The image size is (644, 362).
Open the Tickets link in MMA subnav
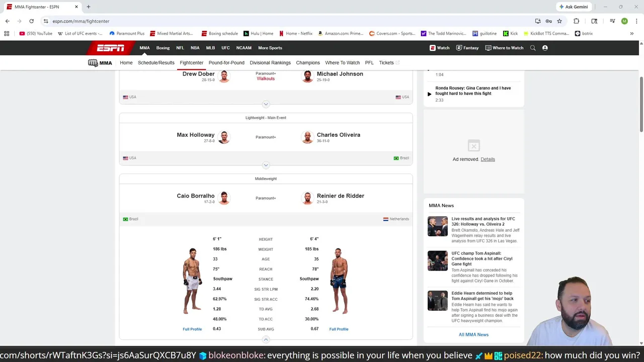[x=389, y=63]
